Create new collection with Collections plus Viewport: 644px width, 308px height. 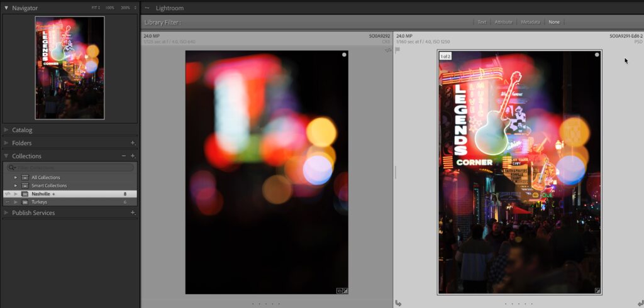pyautogui.click(x=133, y=156)
